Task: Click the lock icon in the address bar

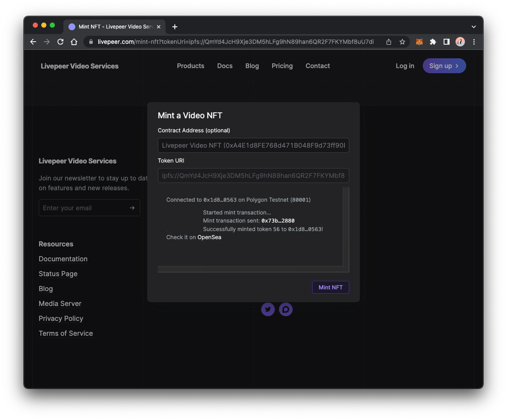Action: tap(91, 42)
